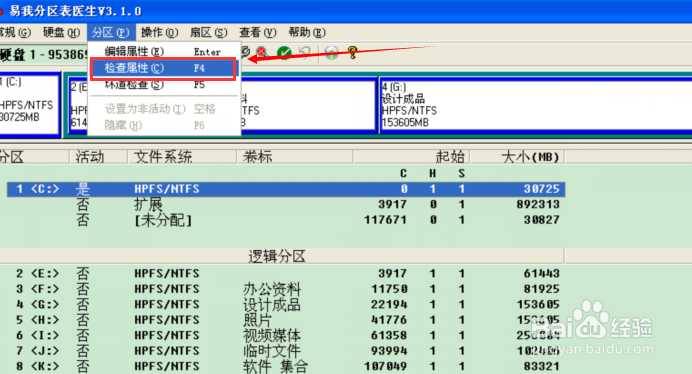Click the size value 61443
Viewport: 692px width, 374px height.
click(542, 274)
